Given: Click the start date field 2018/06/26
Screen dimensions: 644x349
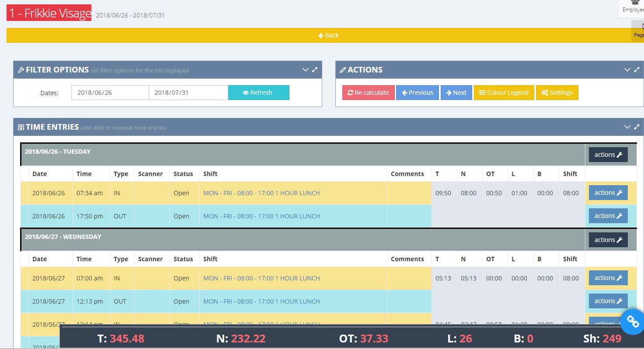Looking at the screenshot, I should [x=110, y=93].
